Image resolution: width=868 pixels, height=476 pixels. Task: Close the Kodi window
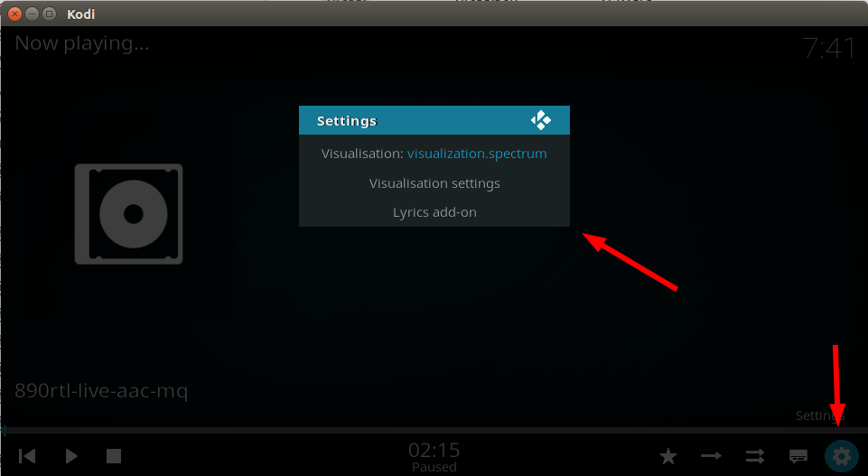(15, 14)
